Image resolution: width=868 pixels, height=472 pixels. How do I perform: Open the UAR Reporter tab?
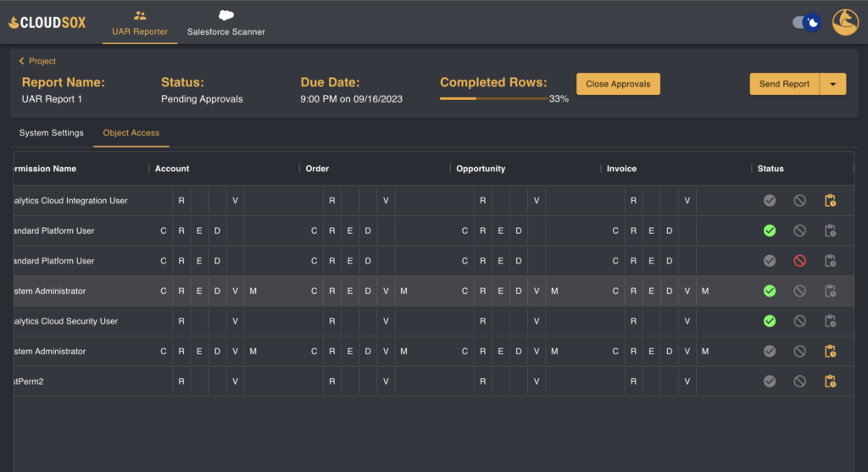[140, 23]
